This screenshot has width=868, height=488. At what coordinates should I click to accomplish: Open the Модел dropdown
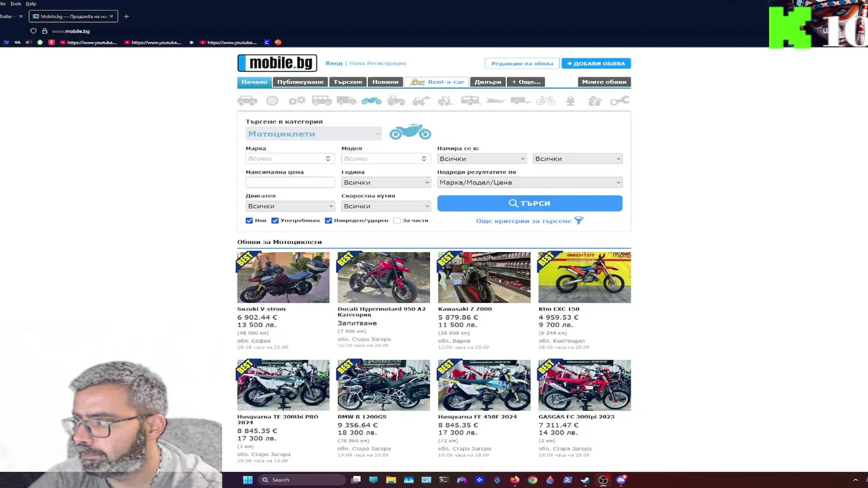pos(386,159)
